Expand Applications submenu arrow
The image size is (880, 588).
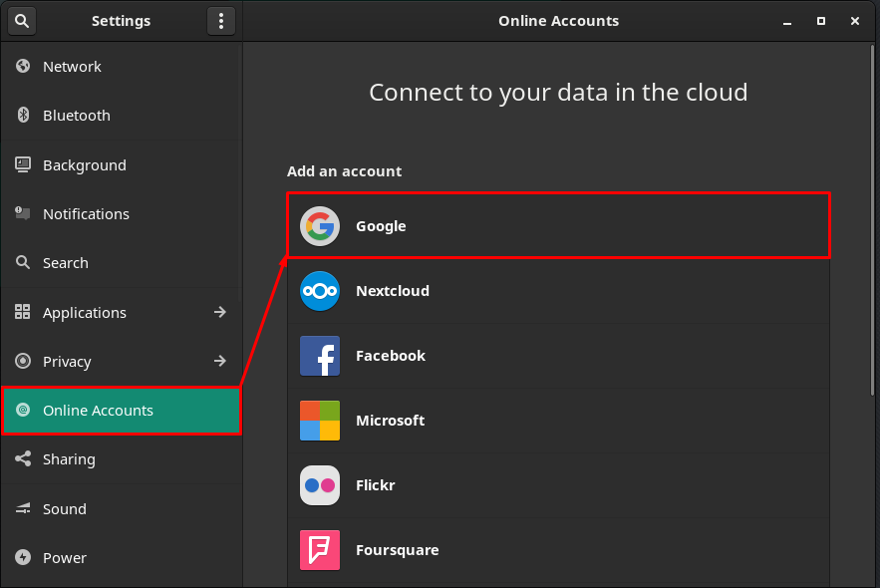click(x=220, y=312)
